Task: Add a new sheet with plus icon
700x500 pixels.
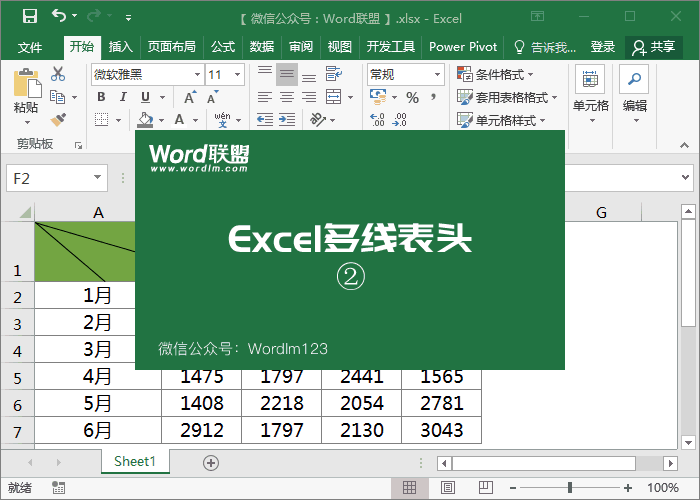Action: pyautogui.click(x=210, y=462)
